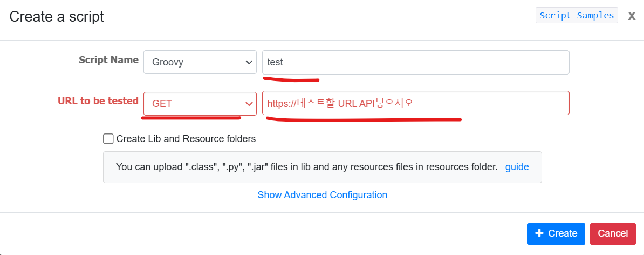
Task: Open the Script Samples link
Action: pos(577,16)
